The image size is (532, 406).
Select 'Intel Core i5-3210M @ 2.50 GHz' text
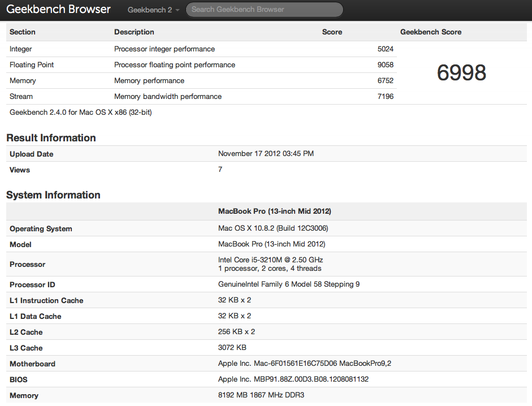tap(270, 260)
